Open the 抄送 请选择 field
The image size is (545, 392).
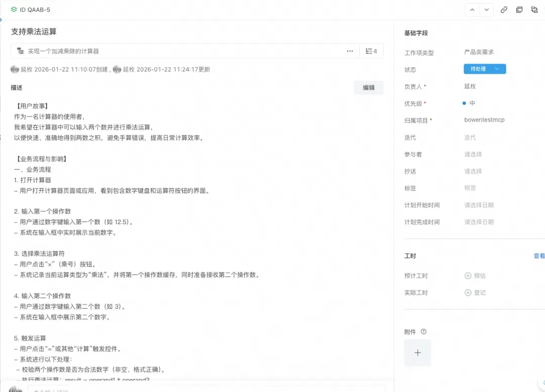pos(473,172)
